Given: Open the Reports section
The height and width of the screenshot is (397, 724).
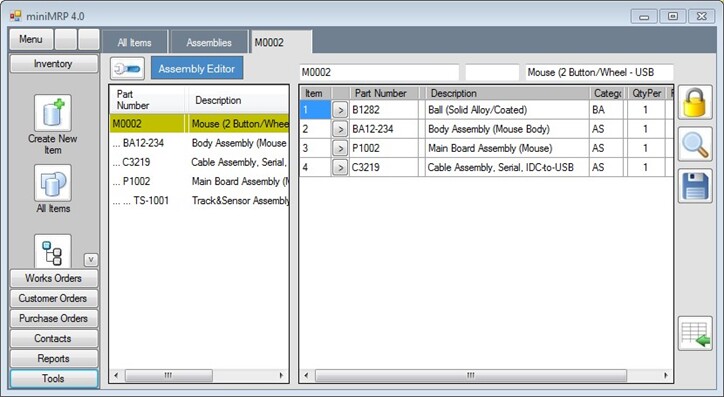Looking at the screenshot, I should coord(54,359).
